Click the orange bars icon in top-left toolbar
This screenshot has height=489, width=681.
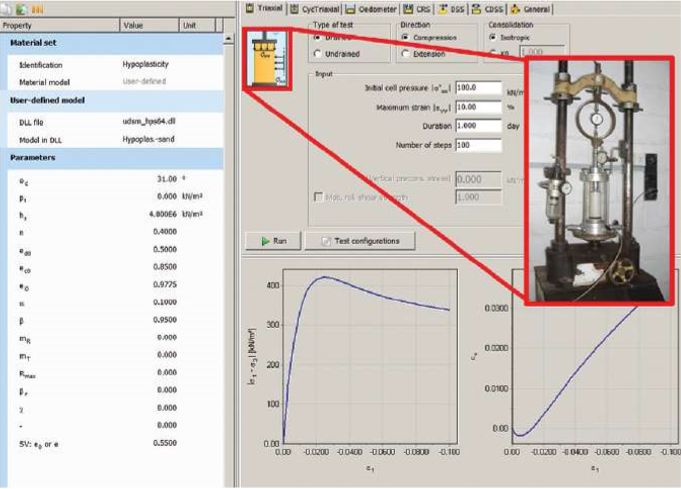40,8
